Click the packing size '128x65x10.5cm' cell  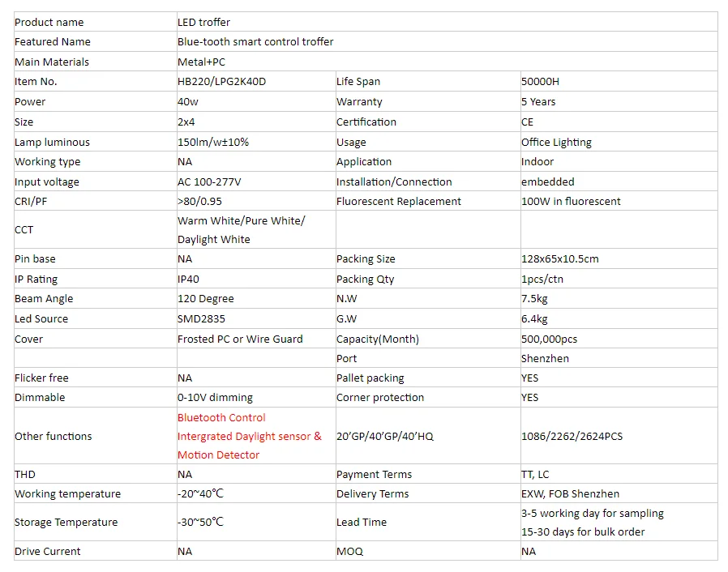560,259
